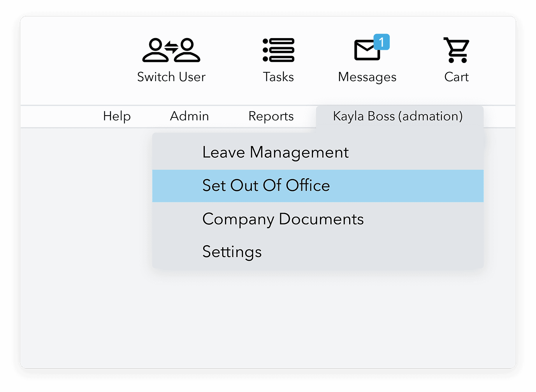The height and width of the screenshot is (392, 536).
Task: Click the unread messages badge showing 1
Action: click(x=382, y=42)
